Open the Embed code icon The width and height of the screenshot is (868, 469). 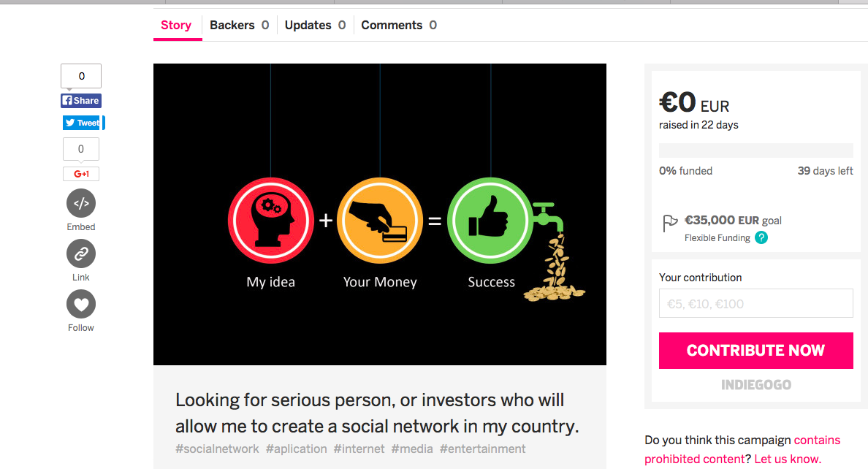click(x=81, y=204)
